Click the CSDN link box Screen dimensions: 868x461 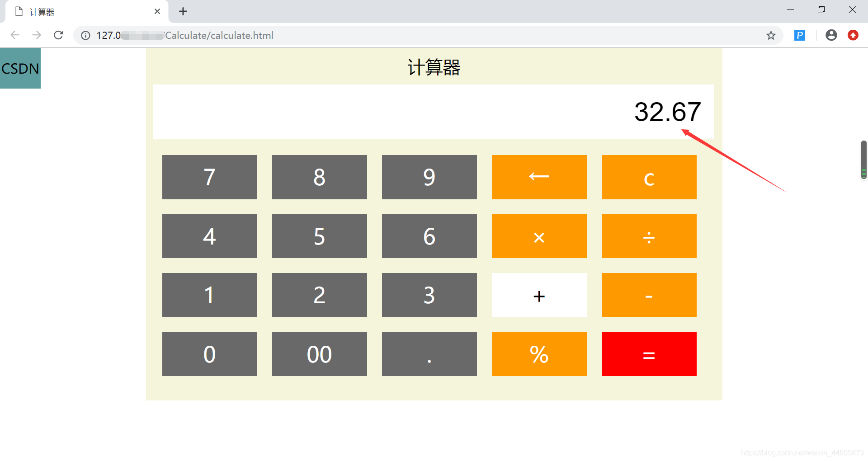pos(20,68)
